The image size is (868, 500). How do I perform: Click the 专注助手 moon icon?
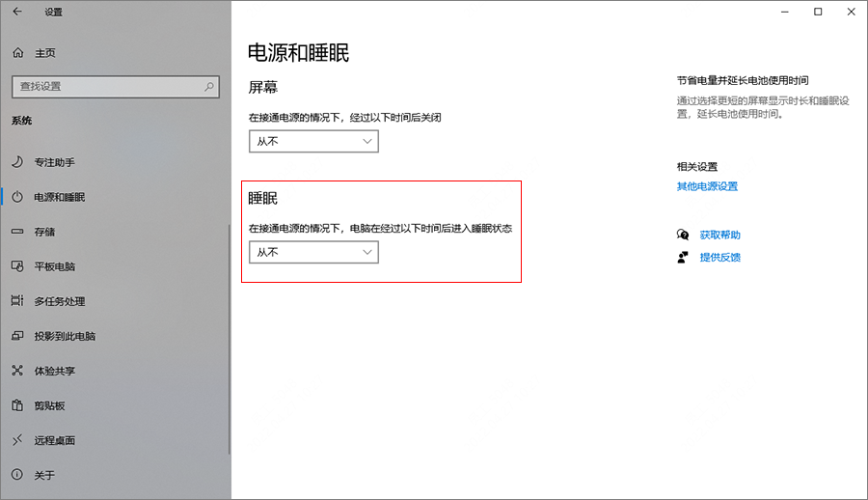pos(17,162)
